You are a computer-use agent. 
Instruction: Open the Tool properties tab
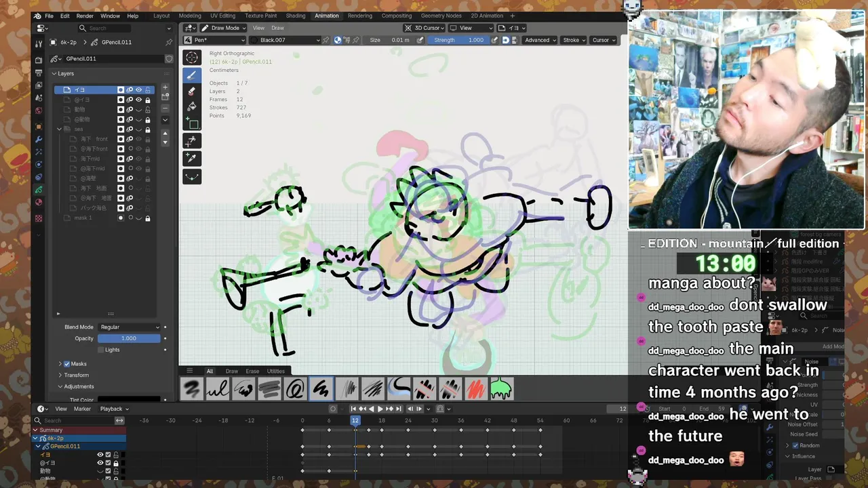39,43
